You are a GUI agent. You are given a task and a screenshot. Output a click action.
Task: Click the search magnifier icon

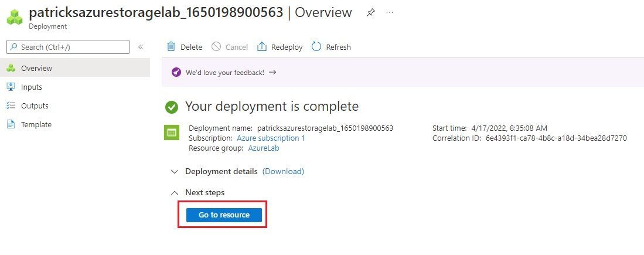point(14,47)
